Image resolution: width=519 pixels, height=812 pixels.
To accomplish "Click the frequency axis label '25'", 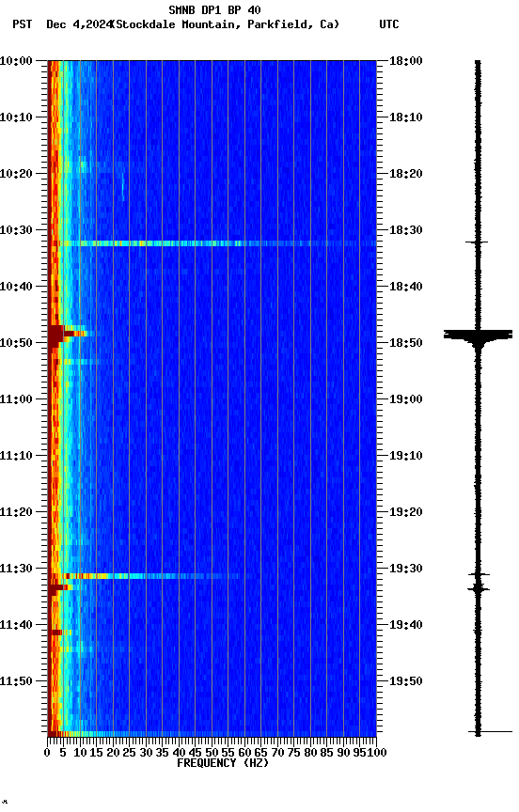I will coord(130,754).
